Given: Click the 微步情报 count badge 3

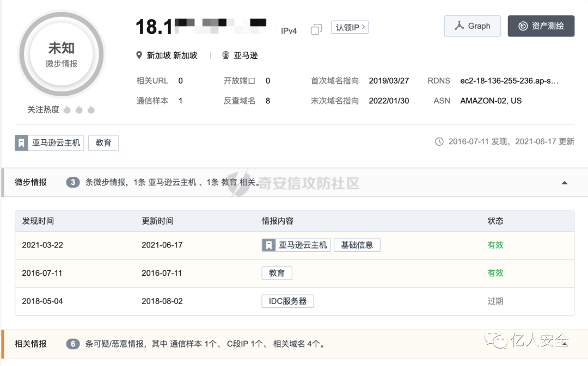Looking at the screenshot, I should point(73,182).
